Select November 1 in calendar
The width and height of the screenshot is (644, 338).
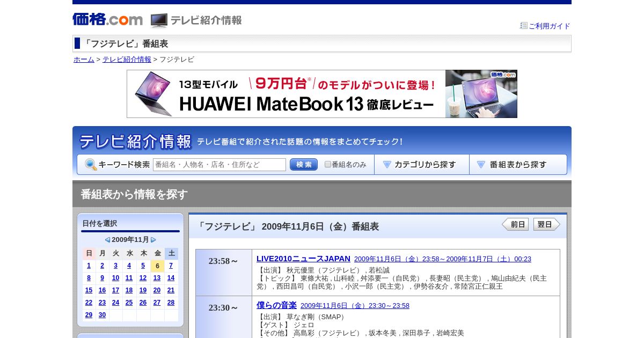point(89,266)
